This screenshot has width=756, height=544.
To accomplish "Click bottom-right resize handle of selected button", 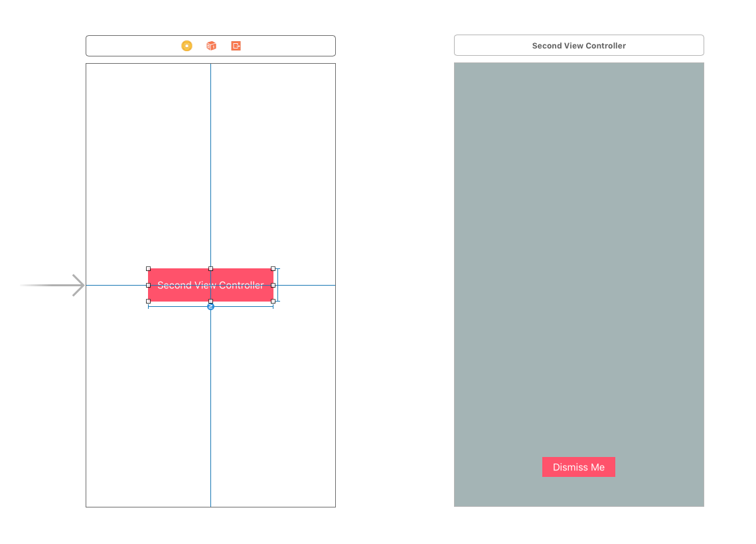I will click(273, 301).
